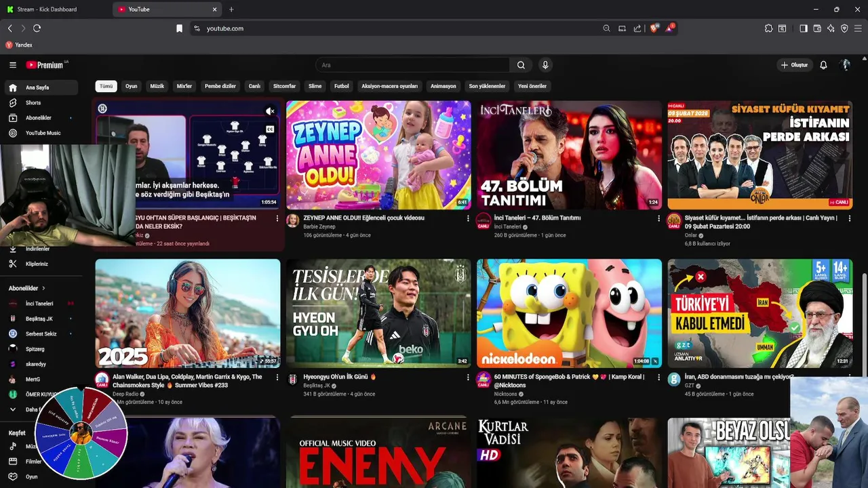The height and width of the screenshot is (488, 868).
Task: Go back to previous page
Action: [9, 28]
